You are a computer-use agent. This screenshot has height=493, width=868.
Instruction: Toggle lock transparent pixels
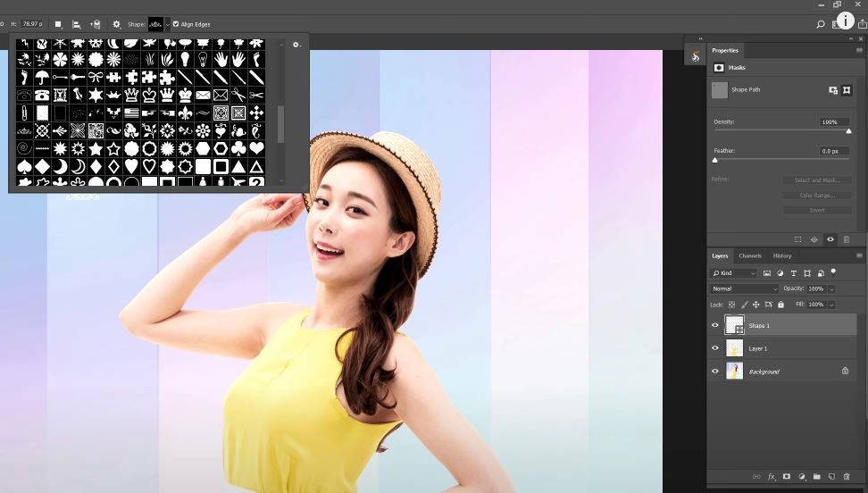tap(732, 305)
